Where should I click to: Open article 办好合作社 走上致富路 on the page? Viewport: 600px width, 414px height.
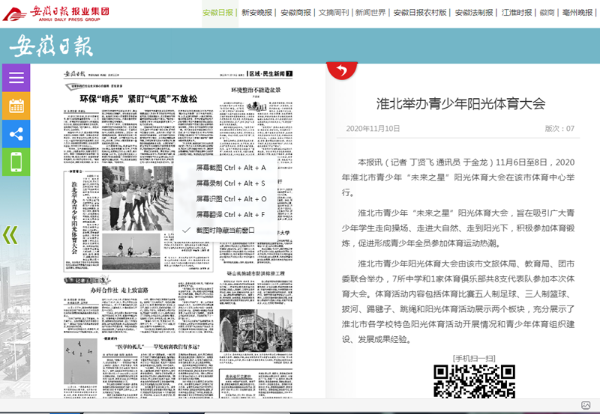tap(119, 290)
